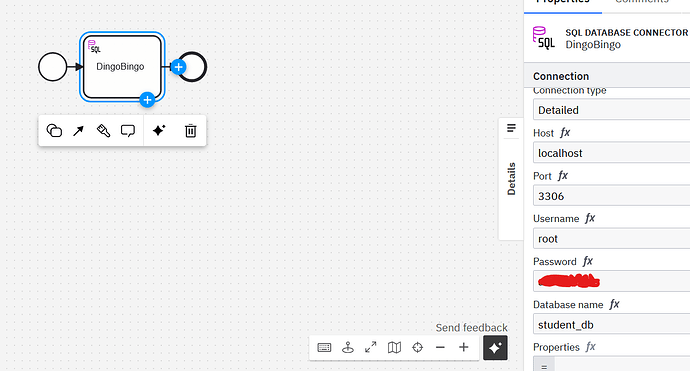Open the Connection type dropdown
The image size is (690, 371).
(612, 110)
